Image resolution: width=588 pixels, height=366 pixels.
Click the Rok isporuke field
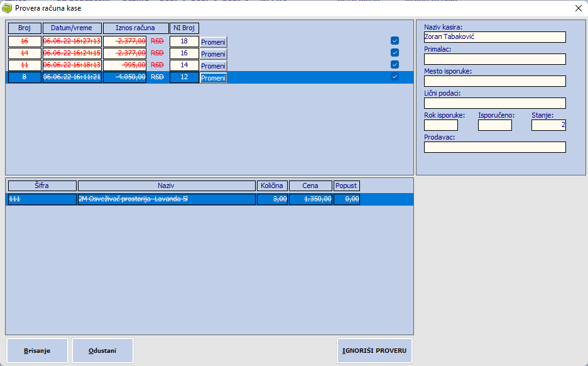[x=440, y=125]
